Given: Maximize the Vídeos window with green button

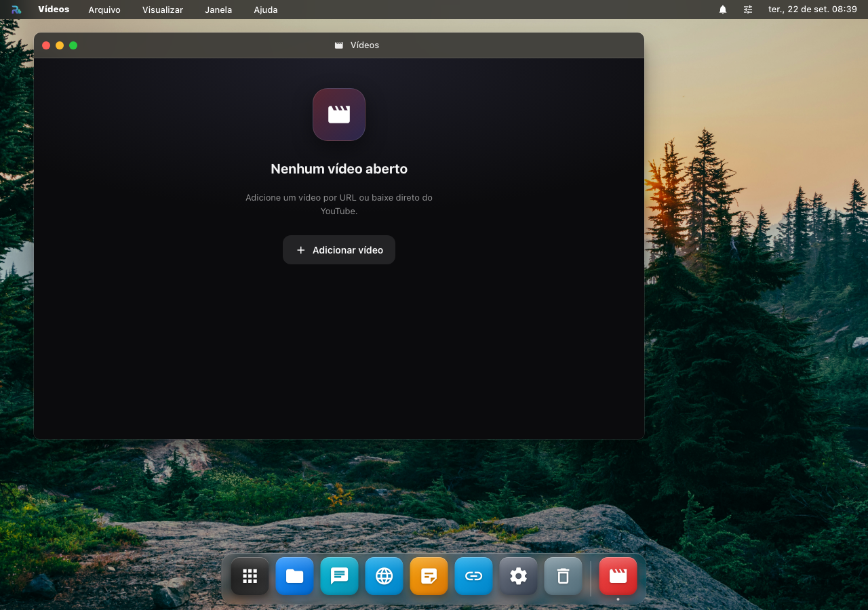Looking at the screenshot, I should click(73, 45).
